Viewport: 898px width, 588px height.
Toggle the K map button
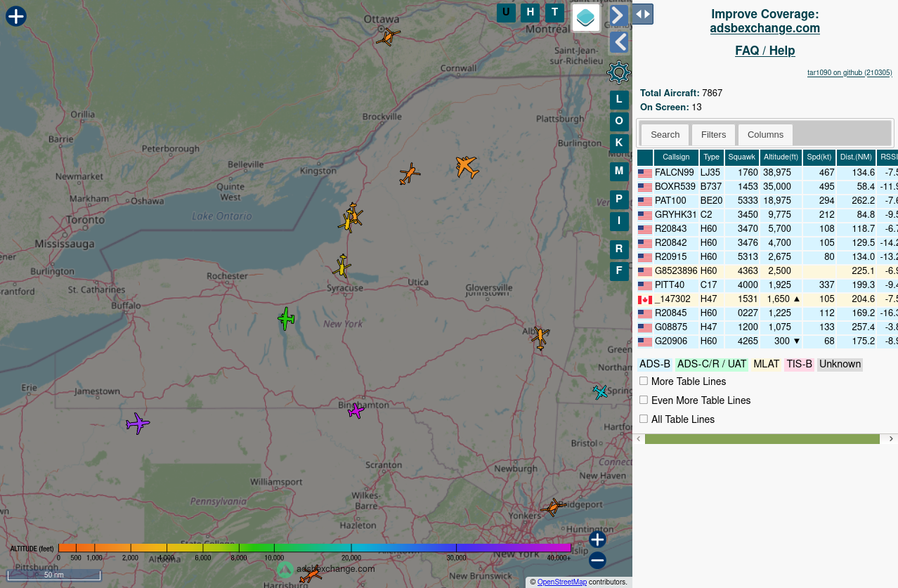click(619, 143)
